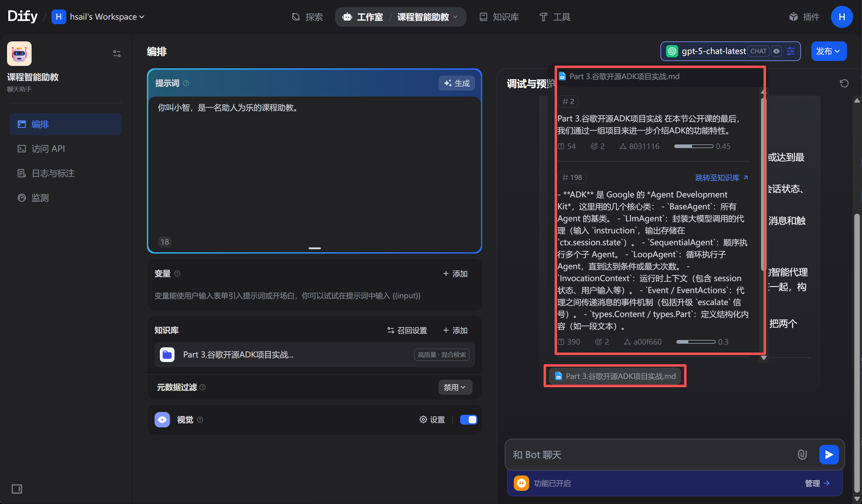The width and height of the screenshot is (862, 504).
Task: Open the gpt-5-chat-latest model selector
Action: click(730, 51)
